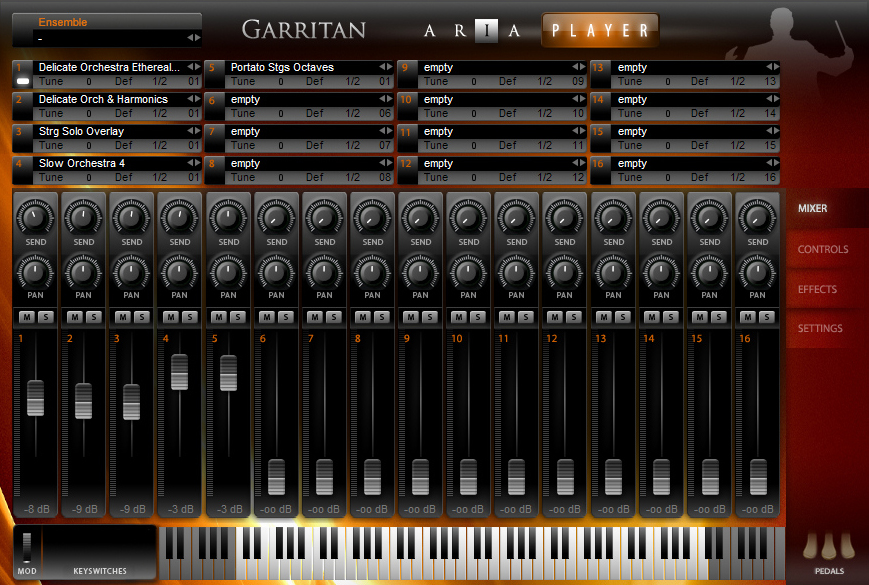
Task: Adjust the PAN knob on channel 10
Action: tap(468, 271)
